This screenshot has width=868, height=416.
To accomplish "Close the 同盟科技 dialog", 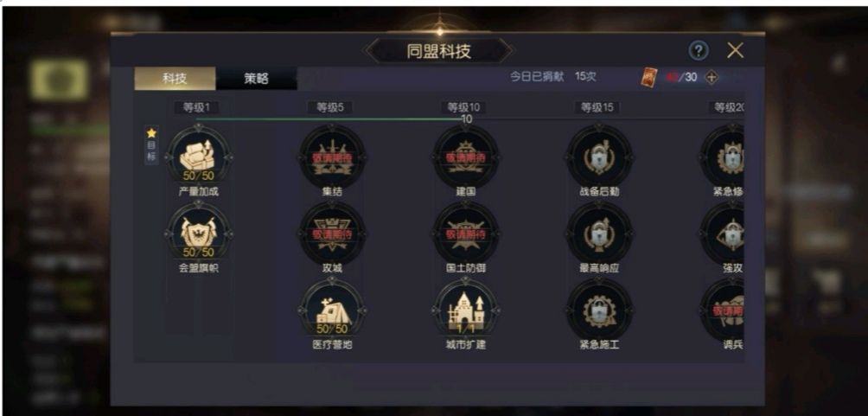I will pyautogui.click(x=735, y=51).
